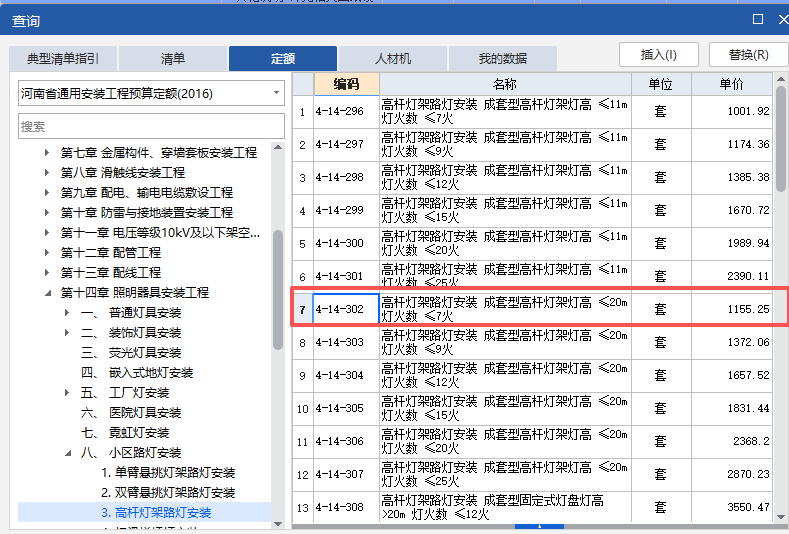Image resolution: width=789 pixels, height=534 pixels.
Task: Select 第十二章 配管工程 label
Action: click(111, 252)
